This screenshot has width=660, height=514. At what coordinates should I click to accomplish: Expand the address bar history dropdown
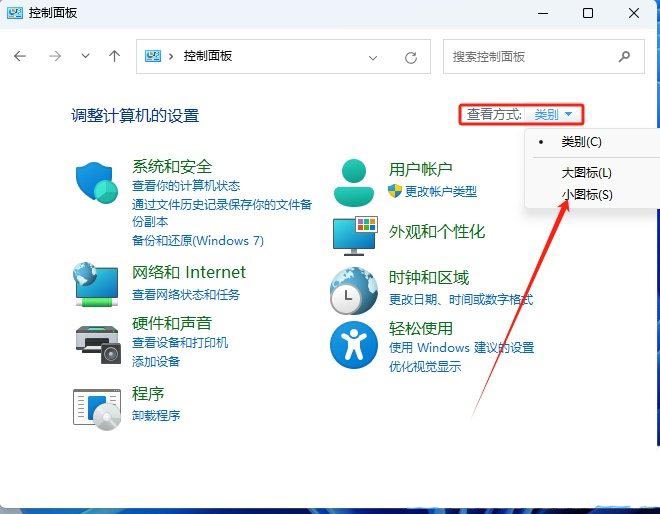coord(373,58)
